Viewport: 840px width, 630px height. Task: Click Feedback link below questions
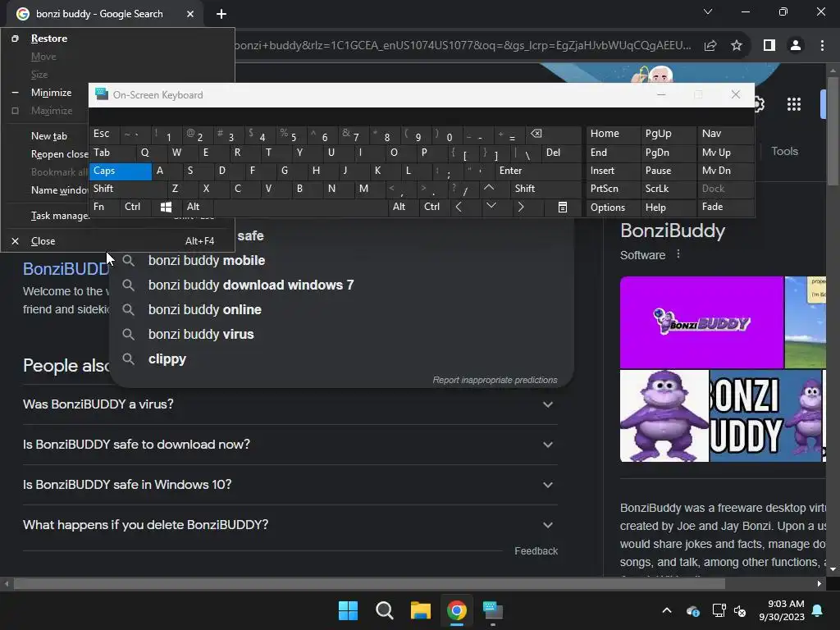[x=536, y=551]
